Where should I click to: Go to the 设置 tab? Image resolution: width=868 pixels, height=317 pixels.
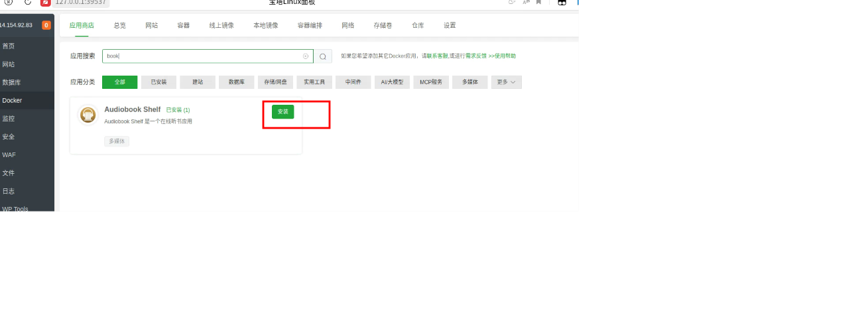[450, 25]
